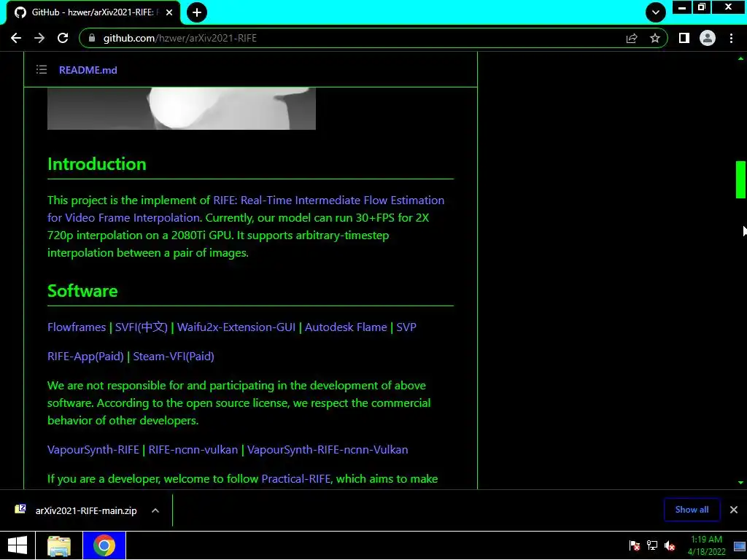Image resolution: width=747 pixels, height=560 pixels.
Task: Toggle the browser side panel
Action: pos(684,38)
